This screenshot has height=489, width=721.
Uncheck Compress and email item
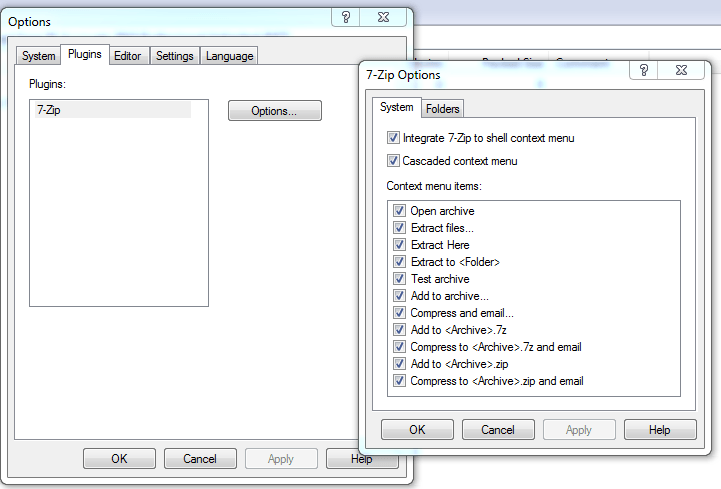tap(400, 313)
